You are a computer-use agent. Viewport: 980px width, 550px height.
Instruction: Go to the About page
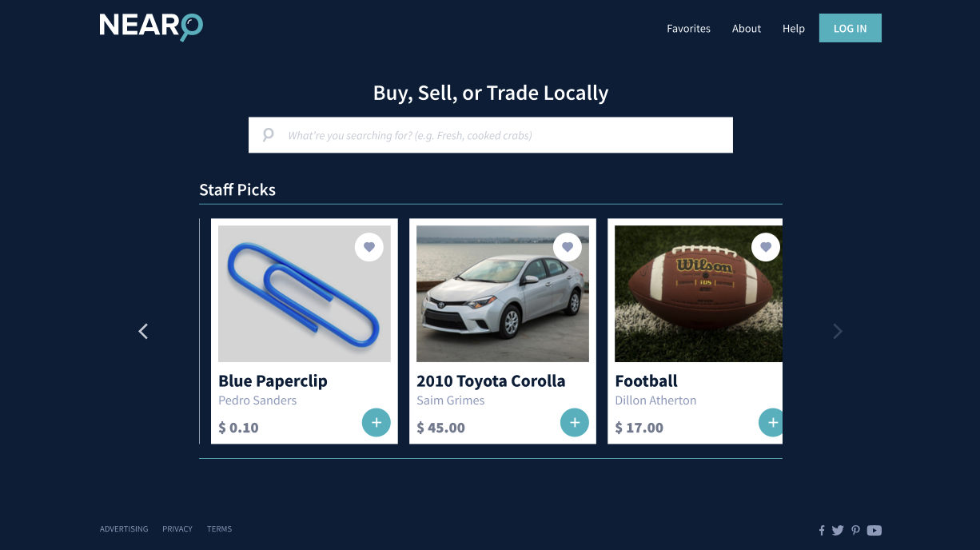click(x=747, y=29)
